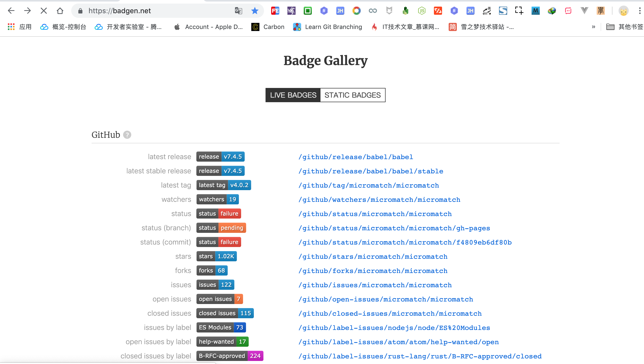Viewport: 644px width, 364px height.
Task: Open the browser options three-dot menu
Action: (640, 11)
